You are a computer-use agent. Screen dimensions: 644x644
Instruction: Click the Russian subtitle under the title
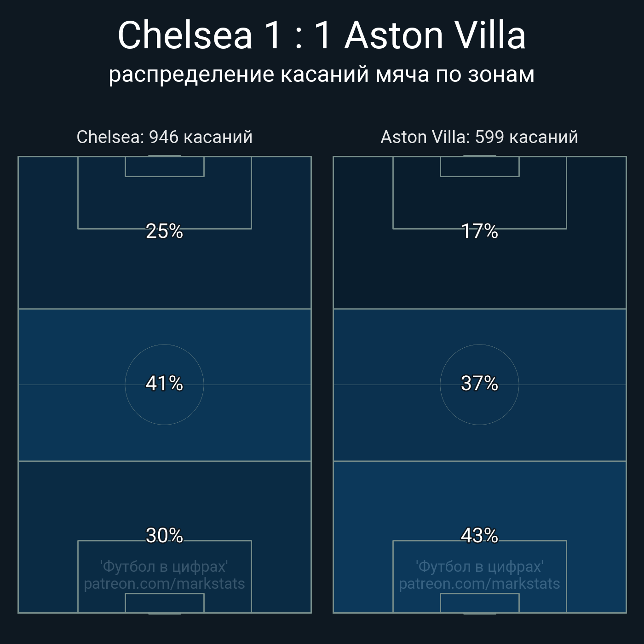(322, 75)
